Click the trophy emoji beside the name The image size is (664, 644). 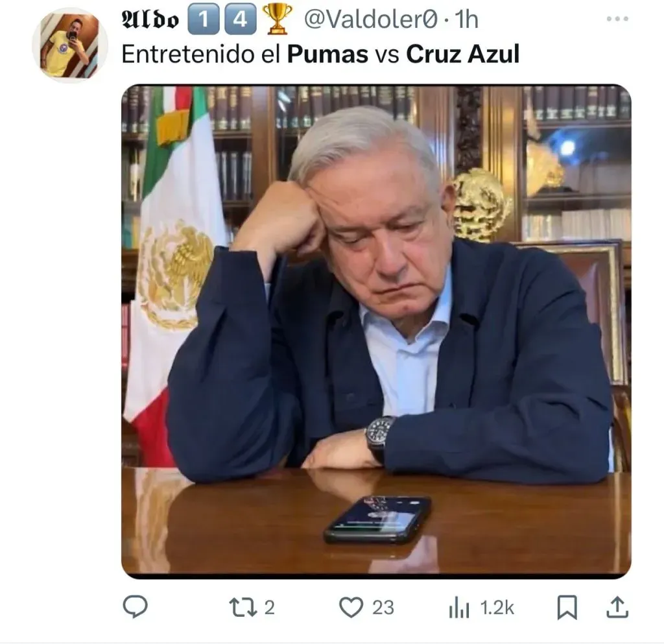tap(278, 19)
